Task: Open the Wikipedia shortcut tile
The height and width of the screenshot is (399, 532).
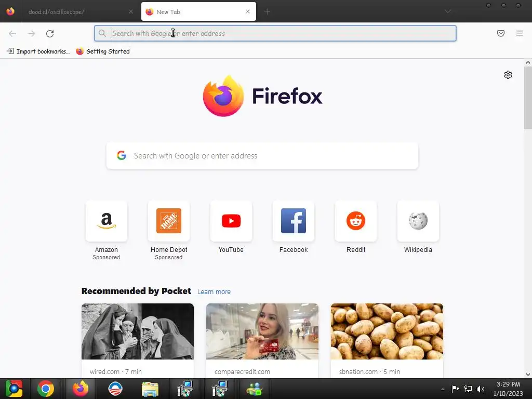Action: 418,221
